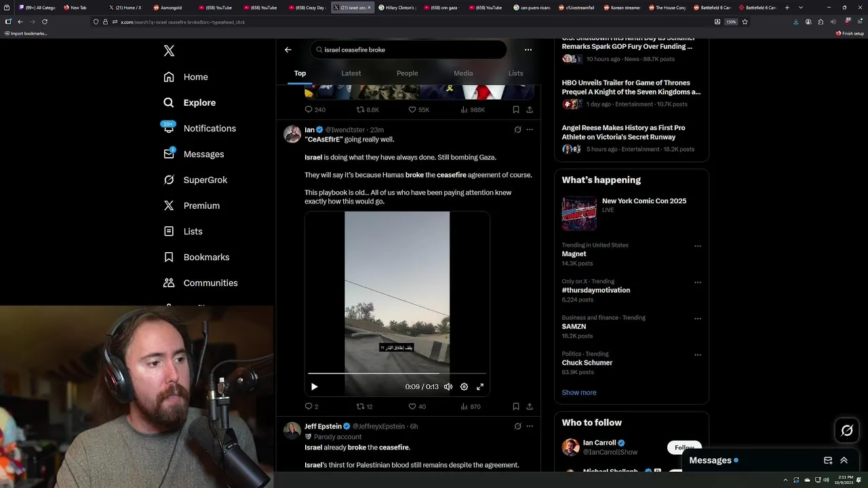This screenshot has width=868, height=488.
Task: Open a new browser tab
Action: [787, 7]
